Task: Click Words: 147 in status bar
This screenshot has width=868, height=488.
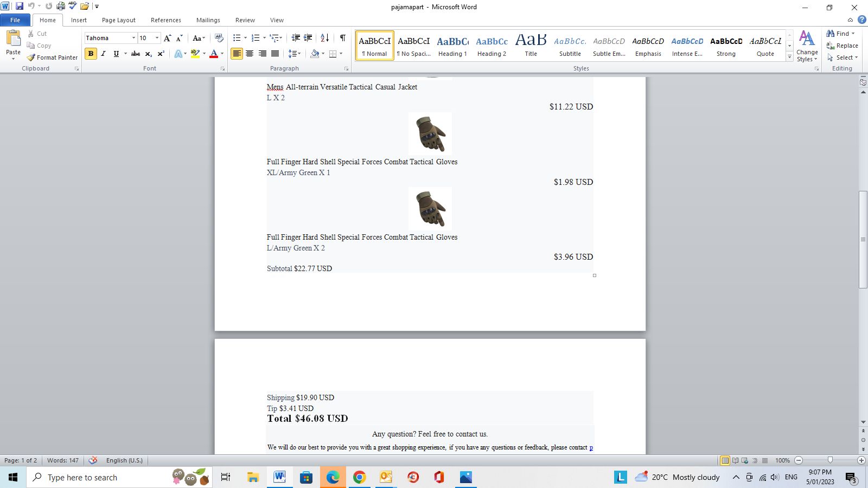Action: pyautogui.click(x=63, y=460)
